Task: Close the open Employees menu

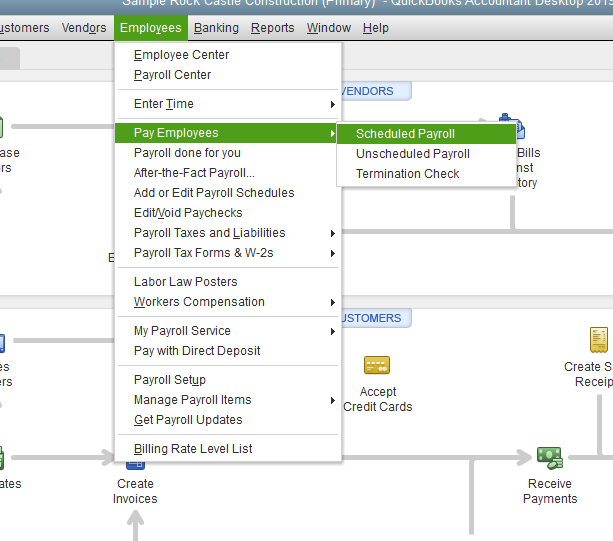Action: tap(151, 28)
